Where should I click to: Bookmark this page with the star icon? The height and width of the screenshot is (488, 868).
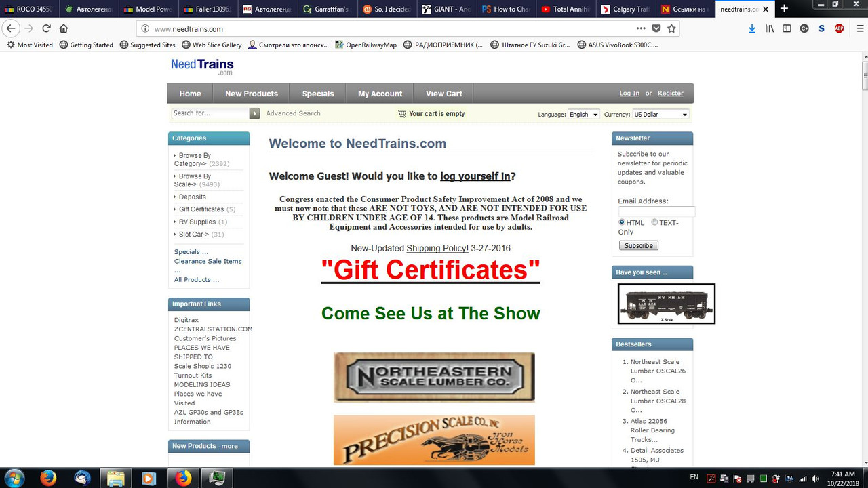click(x=671, y=28)
